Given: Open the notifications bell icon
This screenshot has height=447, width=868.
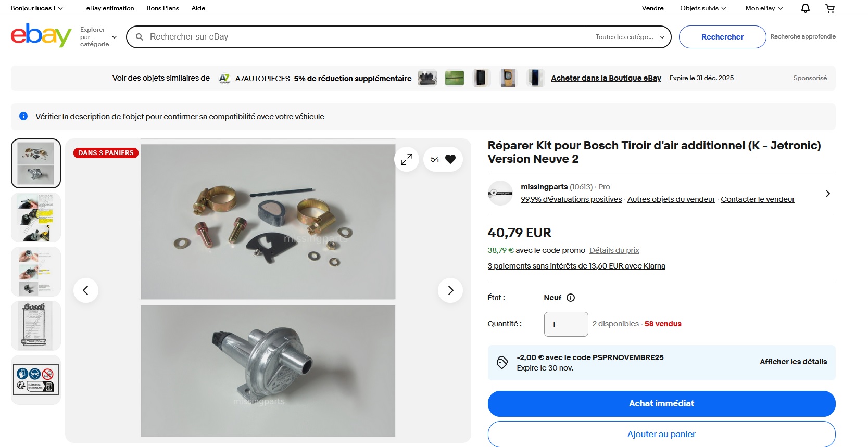Looking at the screenshot, I should tap(805, 8).
